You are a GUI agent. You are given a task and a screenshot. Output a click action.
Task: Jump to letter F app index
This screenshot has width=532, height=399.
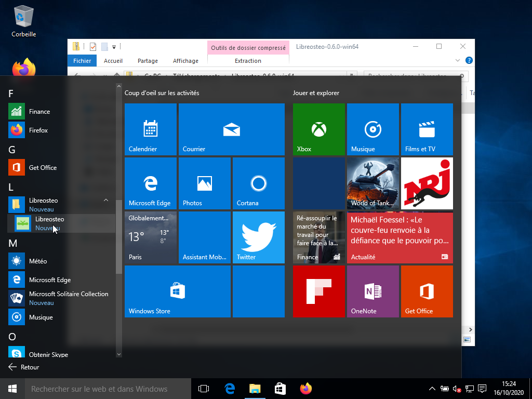point(11,94)
